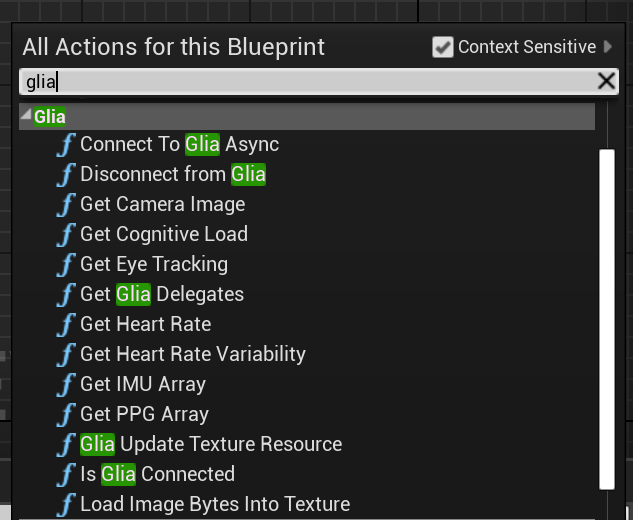
Task: Click function icon beside Get Eye Tracking
Action: point(67,265)
